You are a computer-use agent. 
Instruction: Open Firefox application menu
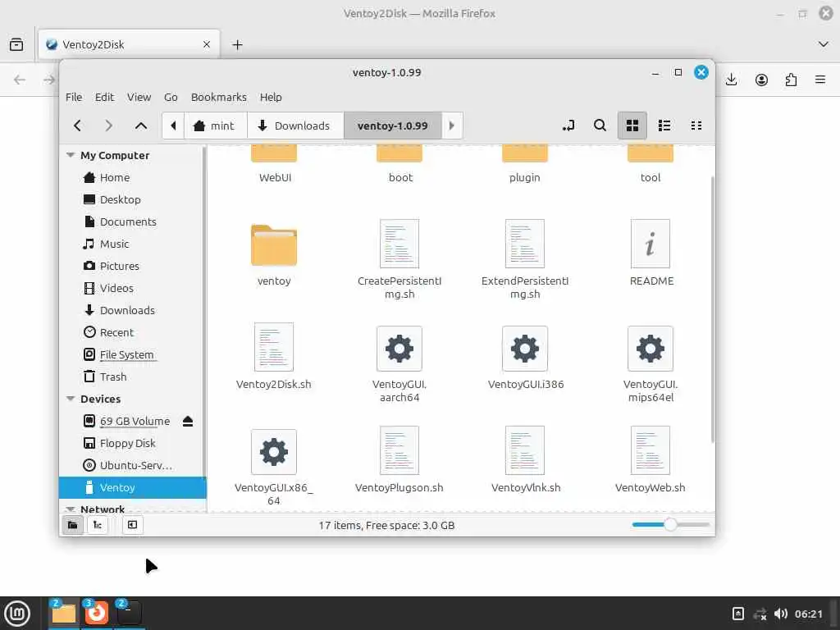click(819, 80)
